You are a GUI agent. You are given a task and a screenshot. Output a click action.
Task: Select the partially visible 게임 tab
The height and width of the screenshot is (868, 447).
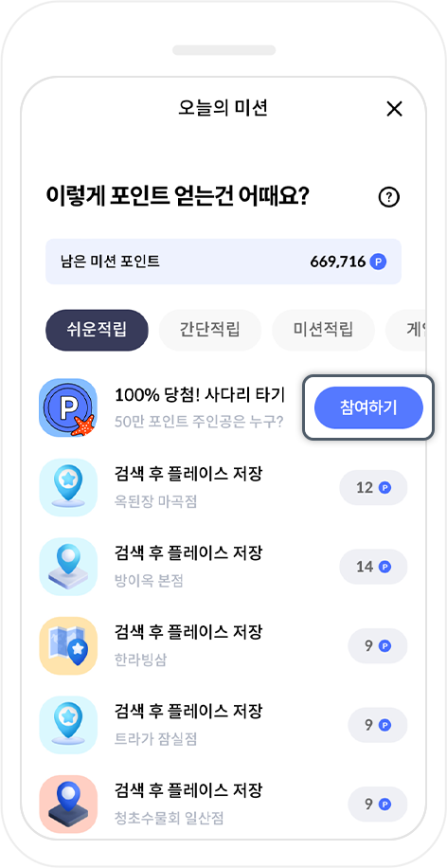point(405,330)
